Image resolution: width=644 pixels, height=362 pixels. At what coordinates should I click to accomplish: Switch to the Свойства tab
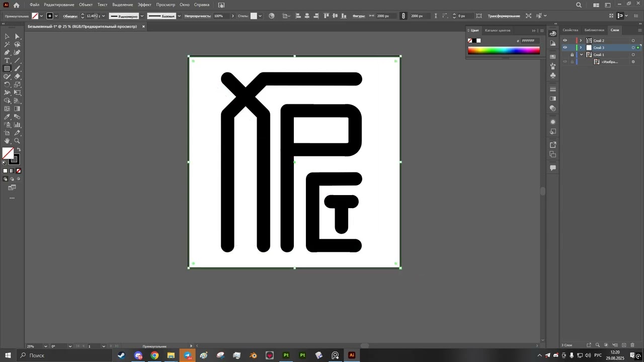tap(571, 30)
